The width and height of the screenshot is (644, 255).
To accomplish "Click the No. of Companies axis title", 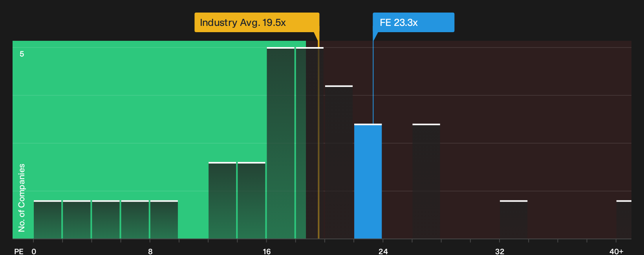I will click(x=22, y=198).
